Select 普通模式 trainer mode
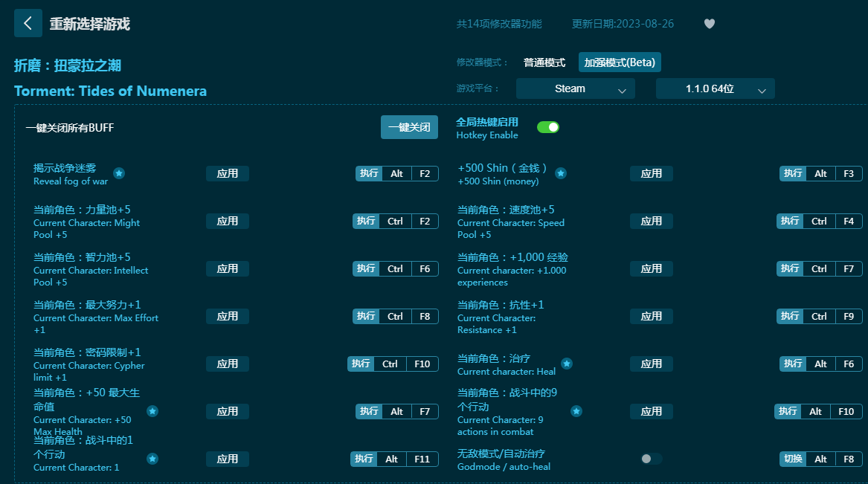The image size is (868, 484). [x=544, y=62]
